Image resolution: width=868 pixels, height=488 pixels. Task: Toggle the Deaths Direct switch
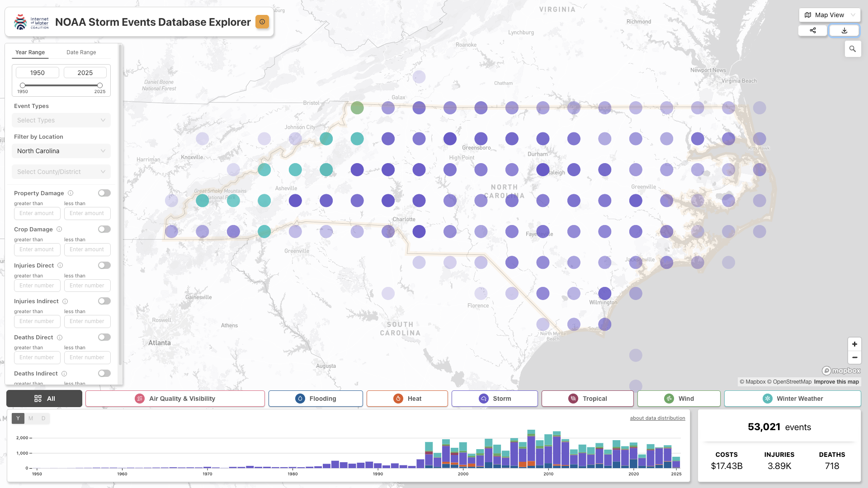coord(104,337)
